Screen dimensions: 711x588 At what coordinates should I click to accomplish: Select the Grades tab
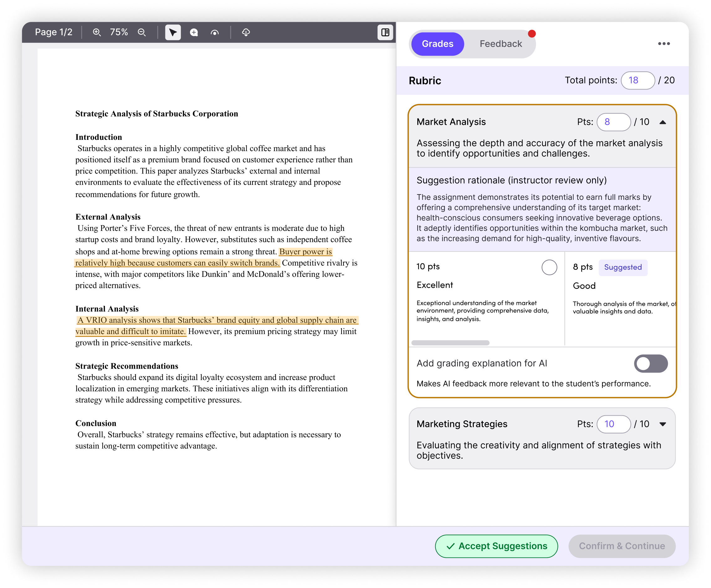pyautogui.click(x=437, y=44)
